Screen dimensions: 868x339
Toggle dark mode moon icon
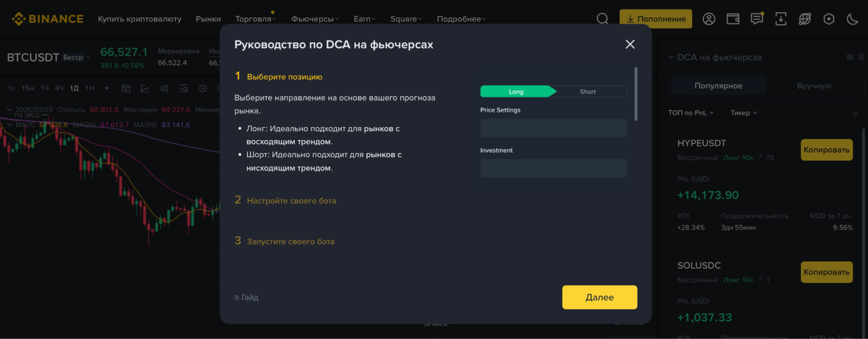pos(852,19)
